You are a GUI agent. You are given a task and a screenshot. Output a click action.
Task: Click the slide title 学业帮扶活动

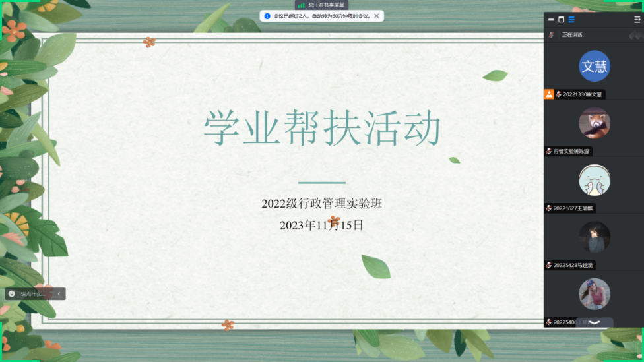[x=321, y=129]
